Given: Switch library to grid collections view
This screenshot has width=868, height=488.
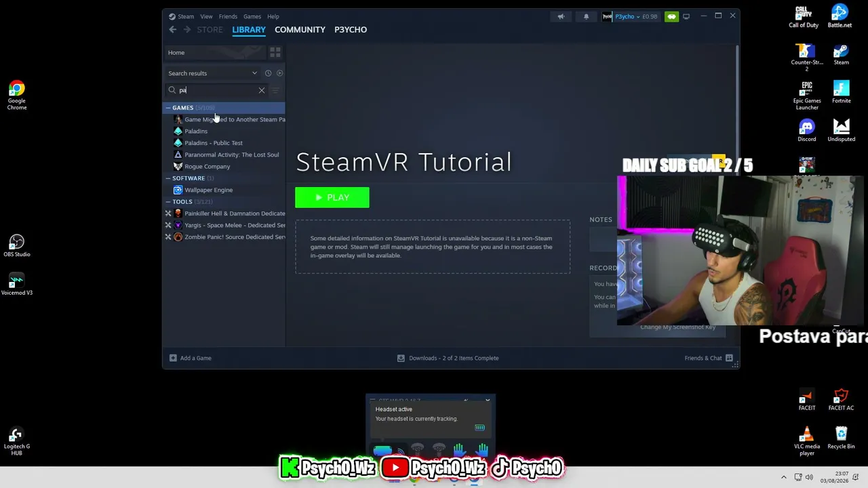Looking at the screenshot, I should 275,52.
